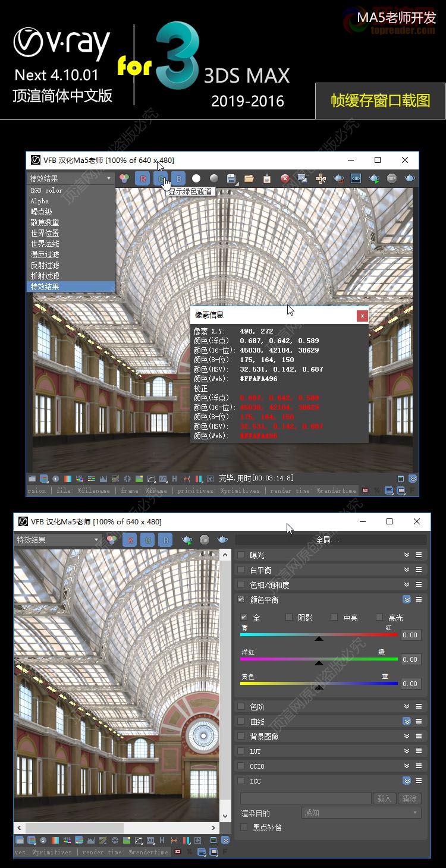The height and width of the screenshot is (868, 446).
Task: Clear the image with red X icon
Action: [x=285, y=178]
